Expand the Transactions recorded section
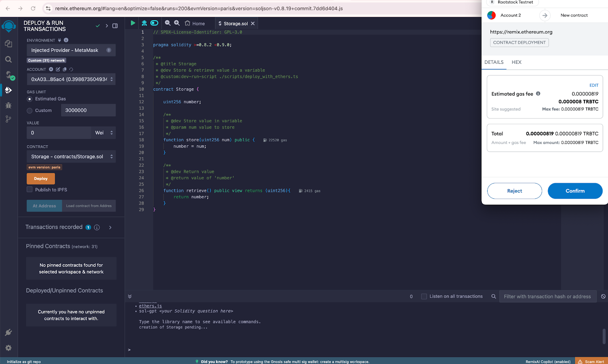The height and width of the screenshot is (364, 608). click(x=110, y=227)
